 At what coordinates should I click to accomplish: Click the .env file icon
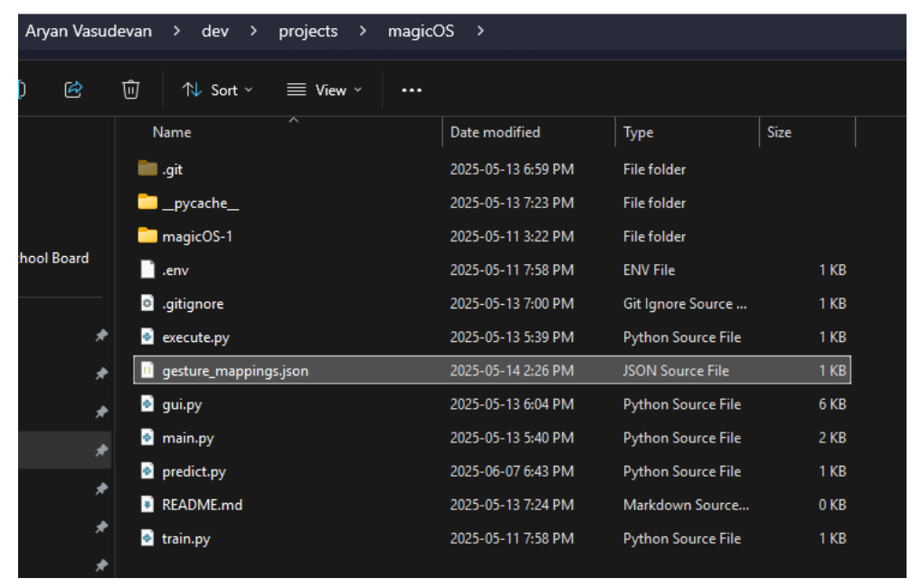(x=147, y=270)
